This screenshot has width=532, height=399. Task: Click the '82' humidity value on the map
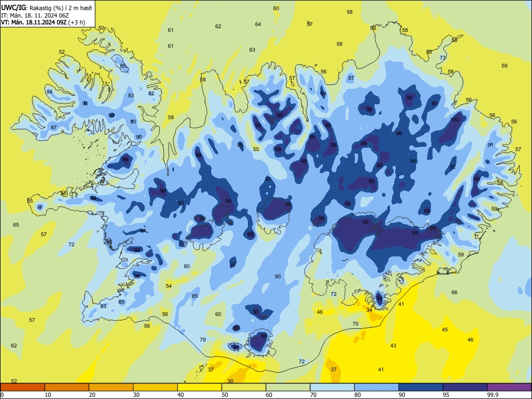coord(151,93)
